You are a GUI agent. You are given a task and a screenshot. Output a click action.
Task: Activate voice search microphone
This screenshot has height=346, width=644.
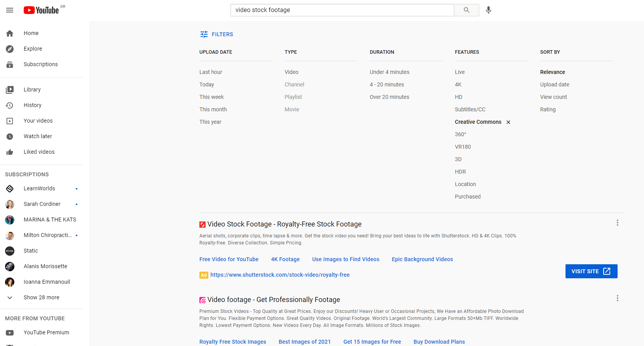click(x=489, y=10)
